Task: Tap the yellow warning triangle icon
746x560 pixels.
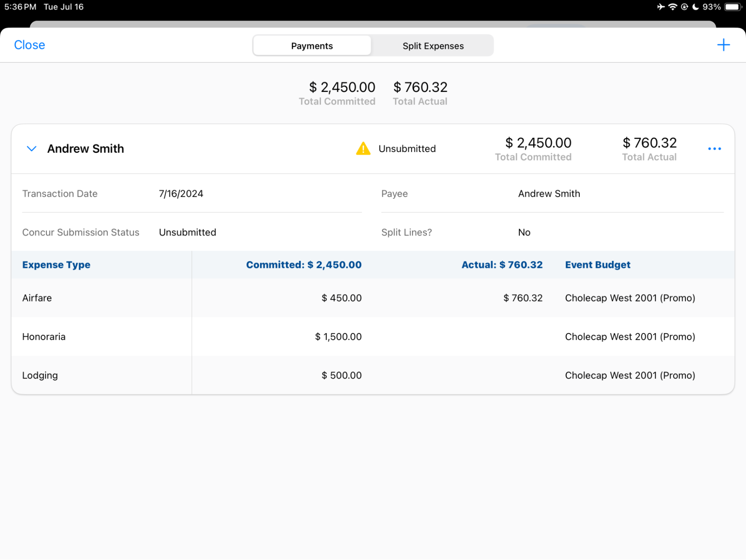Action: click(363, 149)
